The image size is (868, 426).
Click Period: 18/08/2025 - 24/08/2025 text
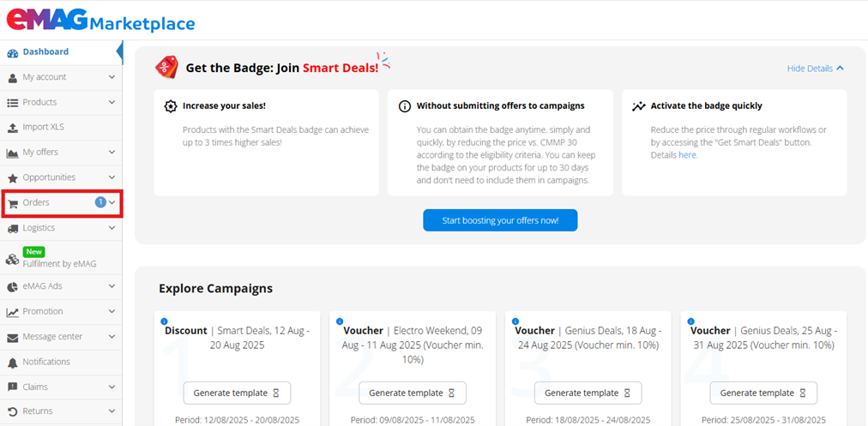tap(588, 420)
